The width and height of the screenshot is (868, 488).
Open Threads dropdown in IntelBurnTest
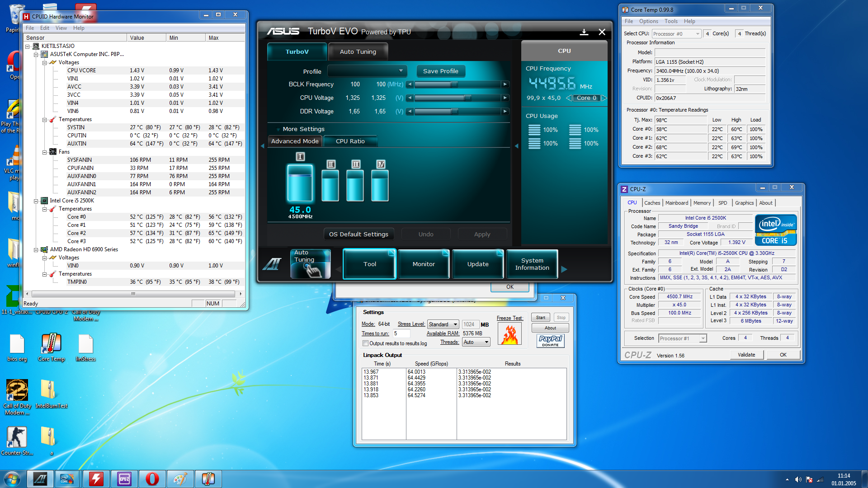coord(476,342)
